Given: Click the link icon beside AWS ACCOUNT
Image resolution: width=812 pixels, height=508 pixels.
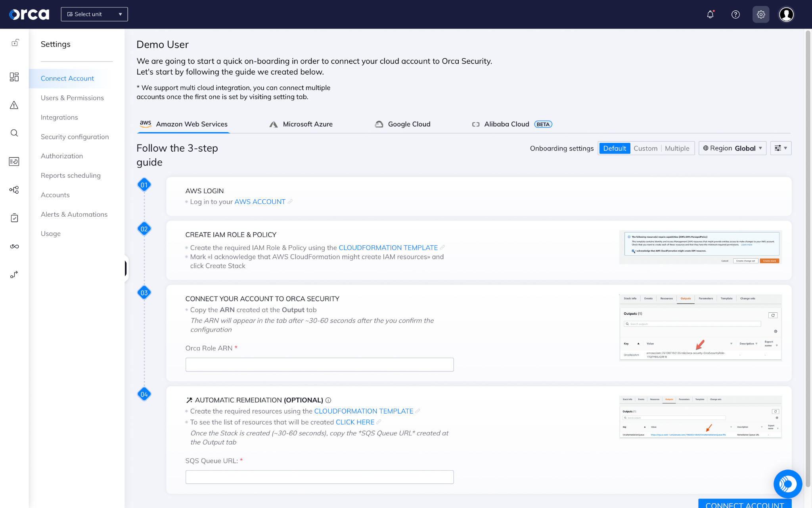Looking at the screenshot, I should click(x=290, y=202).
